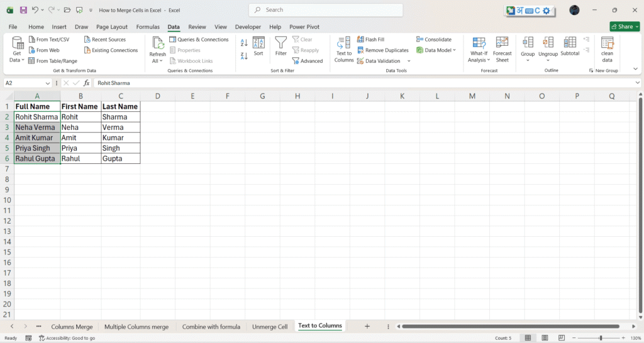Open Recent Sources
Screen dimensions: 644x343
[105, 40]
